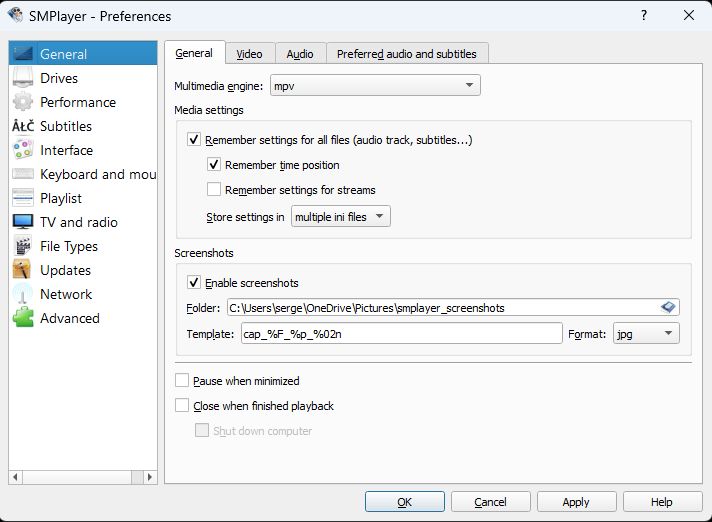The image size is (712, 522).
Task: Uncheck Remember time position
Action: coord(214,164)
